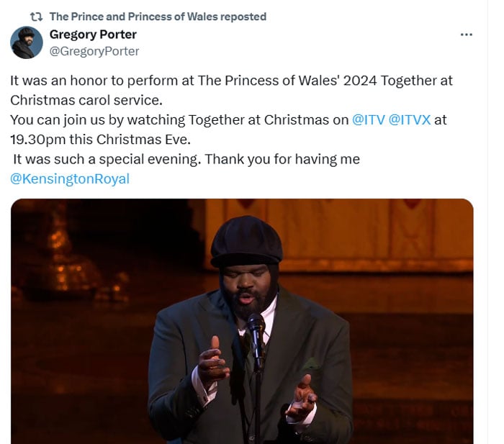The image size is (504, 444).
Task: Select the "19.30pm this Christmas Eve" text line
Action: (x=99, y=139)
